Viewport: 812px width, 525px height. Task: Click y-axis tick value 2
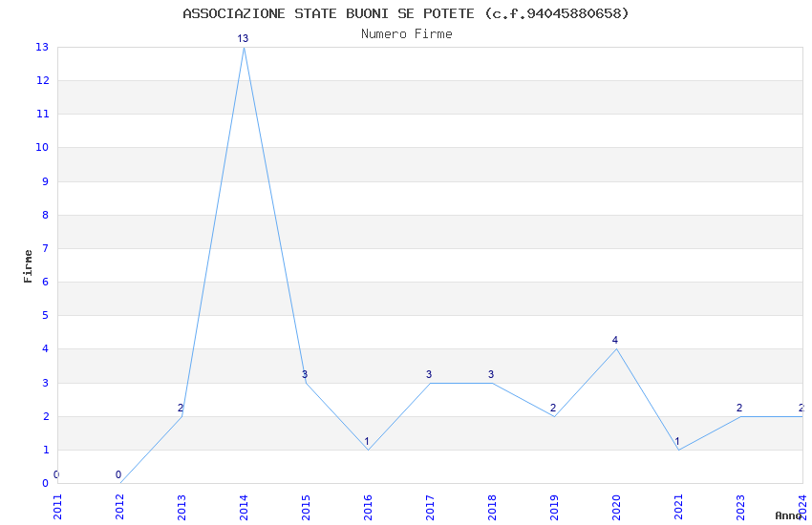(x=46, y=416)
